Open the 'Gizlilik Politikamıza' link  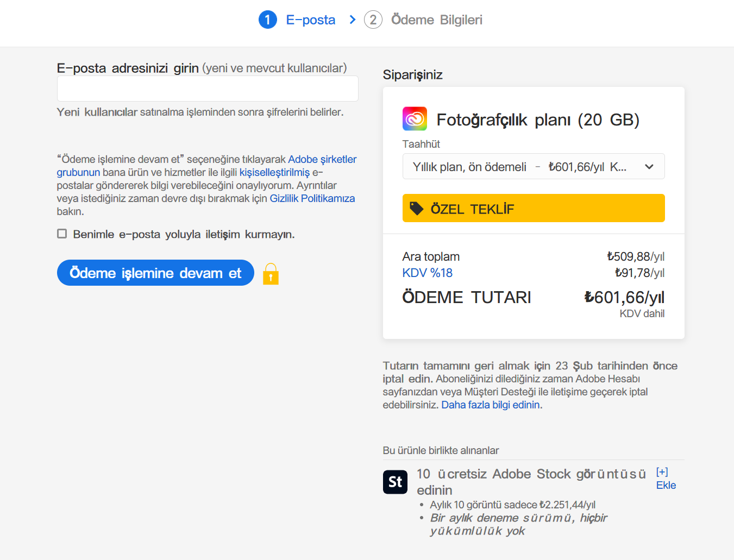[312, 198]
